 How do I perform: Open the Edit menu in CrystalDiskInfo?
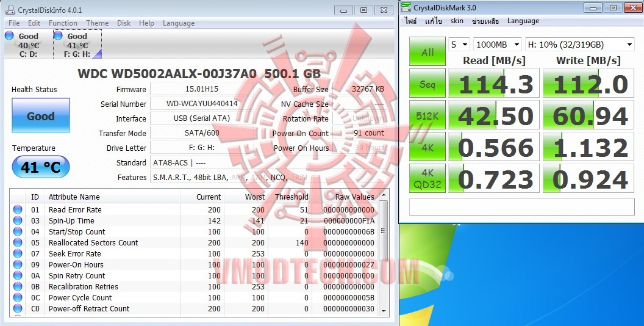coord(34,23)
